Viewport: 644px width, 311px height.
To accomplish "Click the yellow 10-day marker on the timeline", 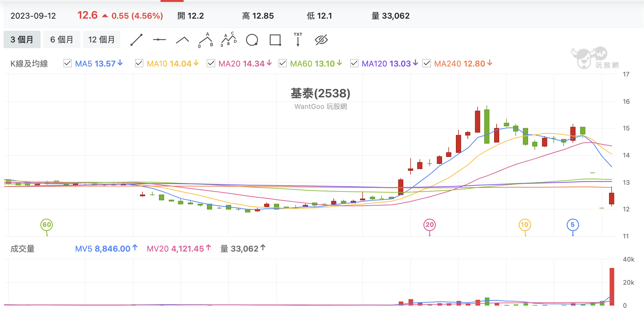I will click(x=525, y=225).
